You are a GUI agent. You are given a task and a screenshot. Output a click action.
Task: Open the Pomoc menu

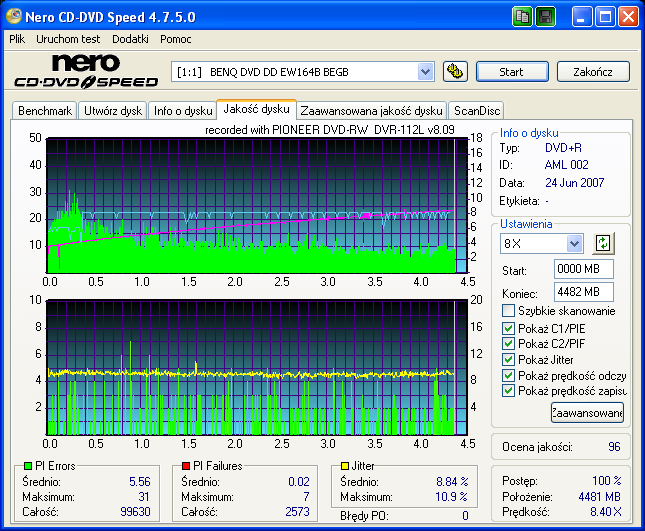(x=176, y=39)
